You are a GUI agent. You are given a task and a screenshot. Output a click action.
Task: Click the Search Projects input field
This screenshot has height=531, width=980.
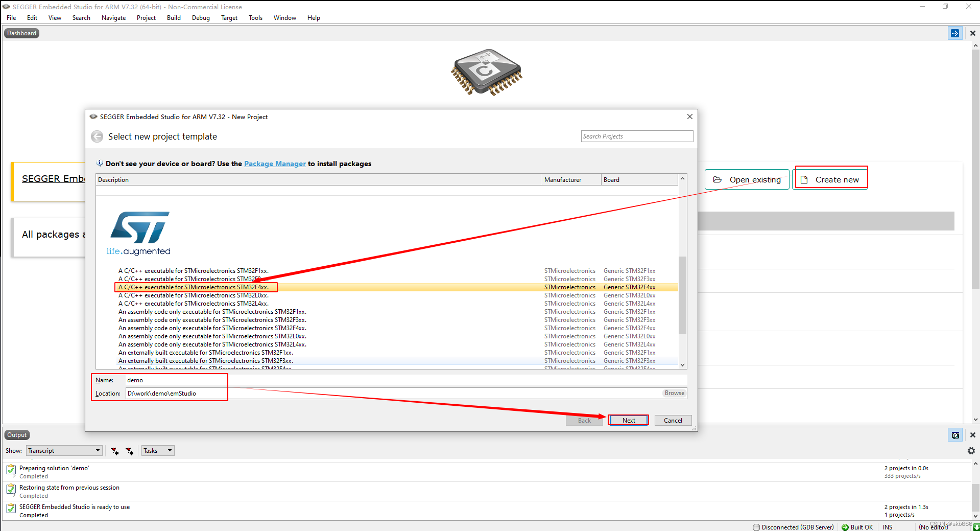(636, 136)
